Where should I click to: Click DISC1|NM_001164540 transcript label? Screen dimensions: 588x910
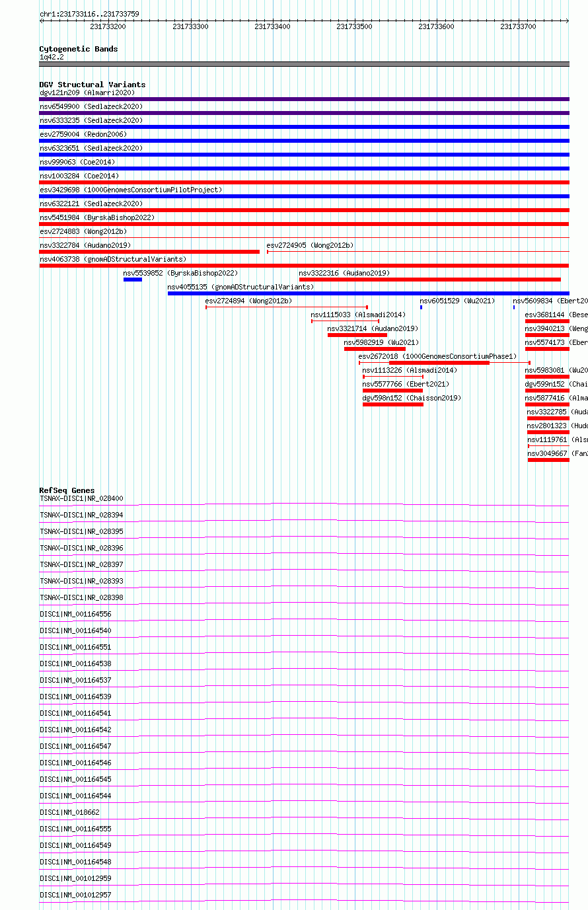pyautogui.click(x=75, y=630)
